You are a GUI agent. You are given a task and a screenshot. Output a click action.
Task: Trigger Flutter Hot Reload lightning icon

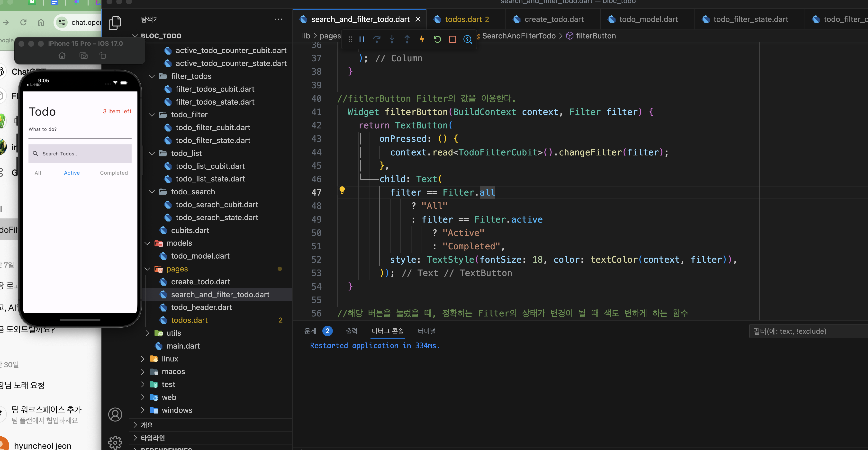tap(422, 39)
